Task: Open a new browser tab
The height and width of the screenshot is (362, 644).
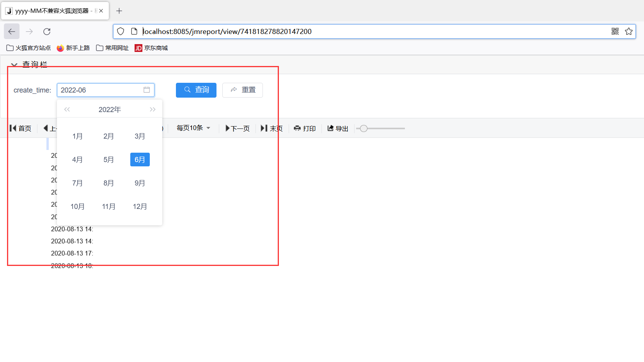Action: pyautogui.click(x=119, y=11)
